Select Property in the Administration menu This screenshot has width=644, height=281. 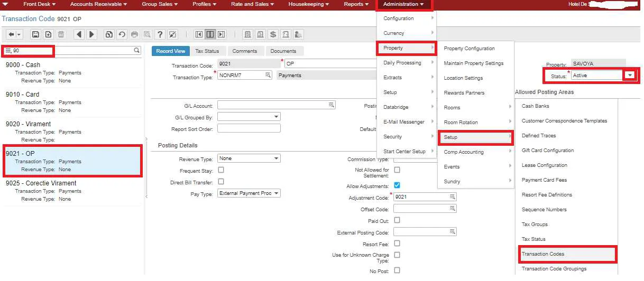406,48
